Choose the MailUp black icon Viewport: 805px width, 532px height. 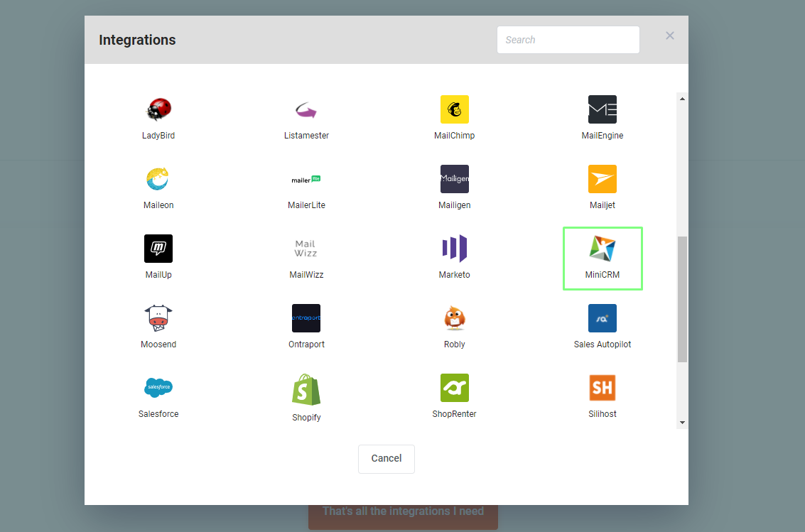tap(158, 249)
